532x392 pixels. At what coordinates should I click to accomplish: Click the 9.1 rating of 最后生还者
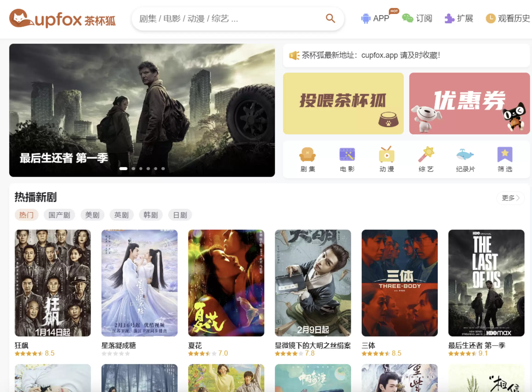point(483,353)
